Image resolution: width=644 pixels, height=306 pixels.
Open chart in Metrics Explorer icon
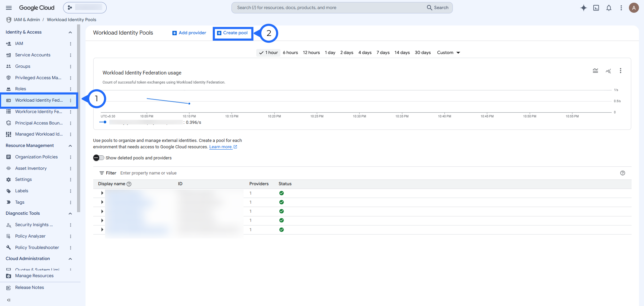608,71
